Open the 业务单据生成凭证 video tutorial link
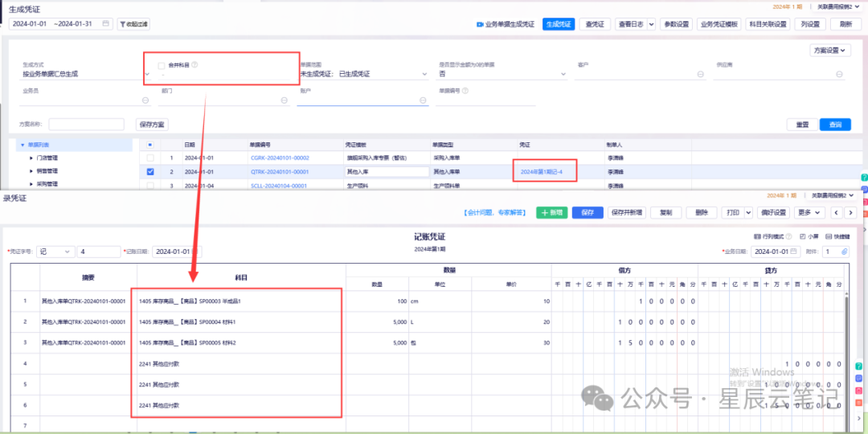 coord(506,24)
